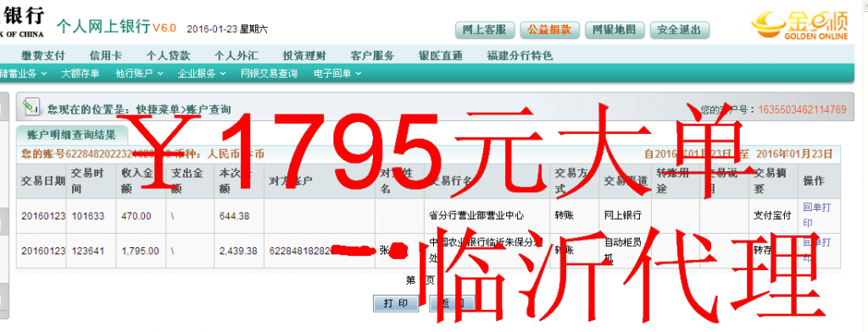
Task: Click the Golden Online logo
Action: point(799,26)
